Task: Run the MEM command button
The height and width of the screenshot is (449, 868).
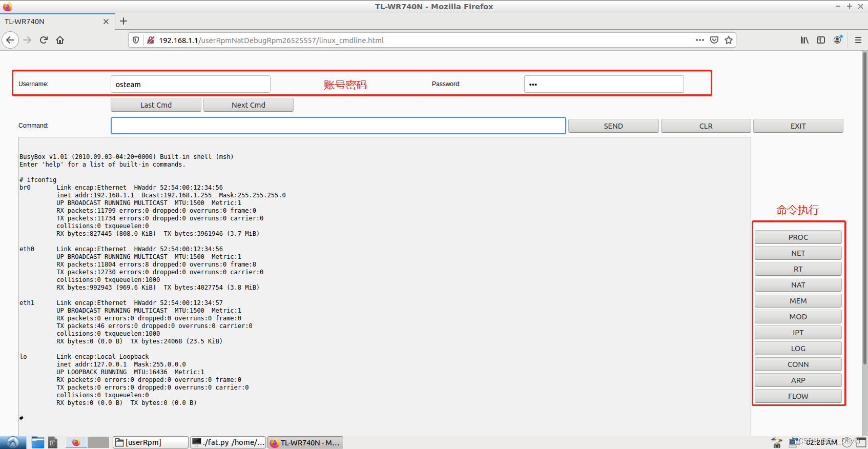Action: point(798,301)
